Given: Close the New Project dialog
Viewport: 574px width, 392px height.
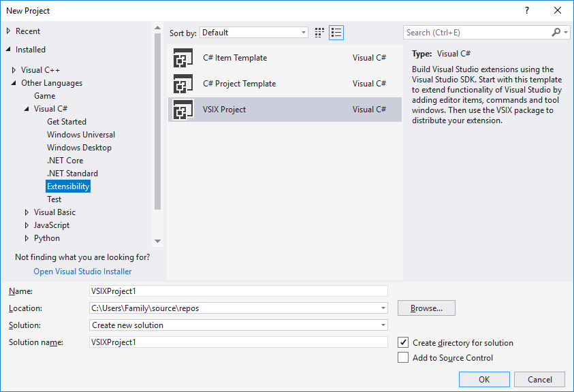Looking at the screenshot, I should 558,10.
